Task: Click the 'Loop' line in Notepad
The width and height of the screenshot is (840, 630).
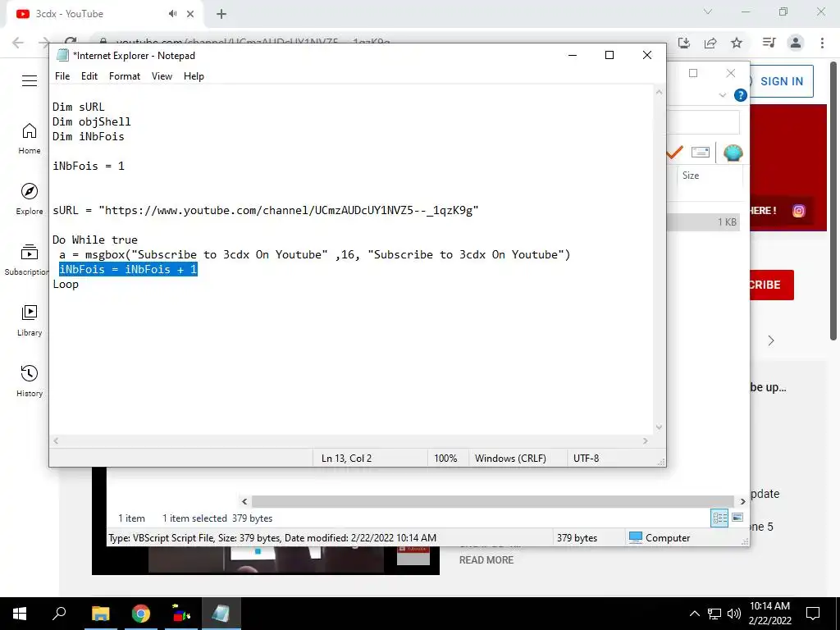Action: click(x=66, y=285)
